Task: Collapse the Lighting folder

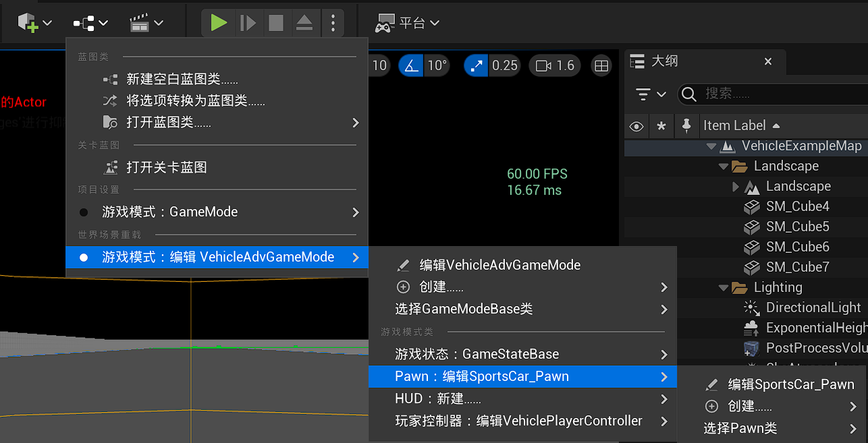Action: (x=724, y=288)
